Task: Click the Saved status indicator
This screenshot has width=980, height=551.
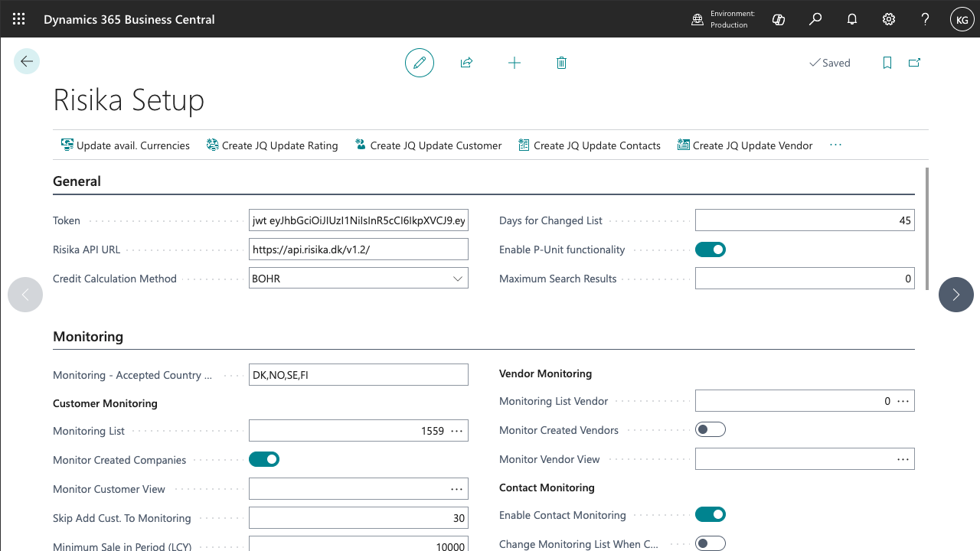Action: [830, 63]
